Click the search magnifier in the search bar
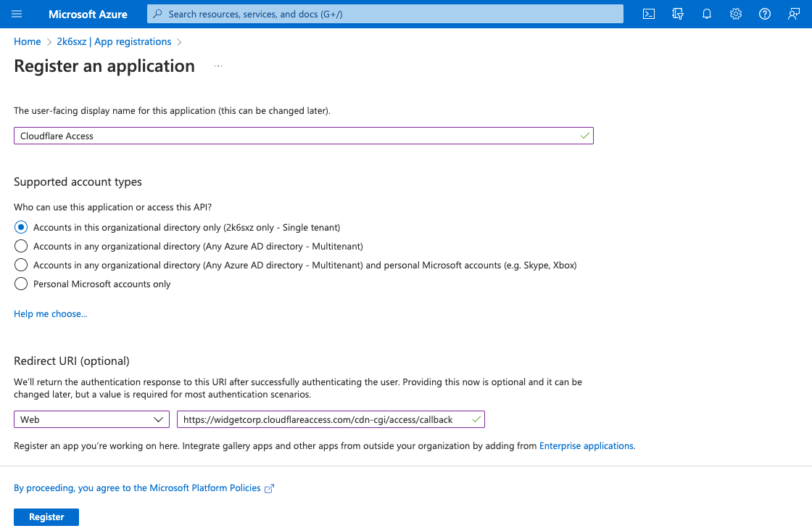The width and height of the screenshot is (812, 531). (157, 14)
